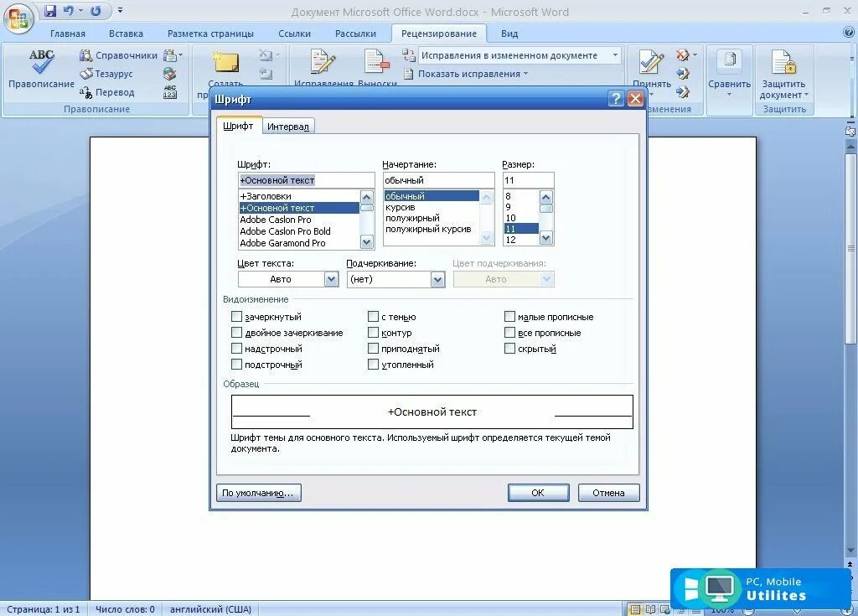Click the help question mark in dialog title
Viewport: 858px width, 616px height.
tap(616, 99)
